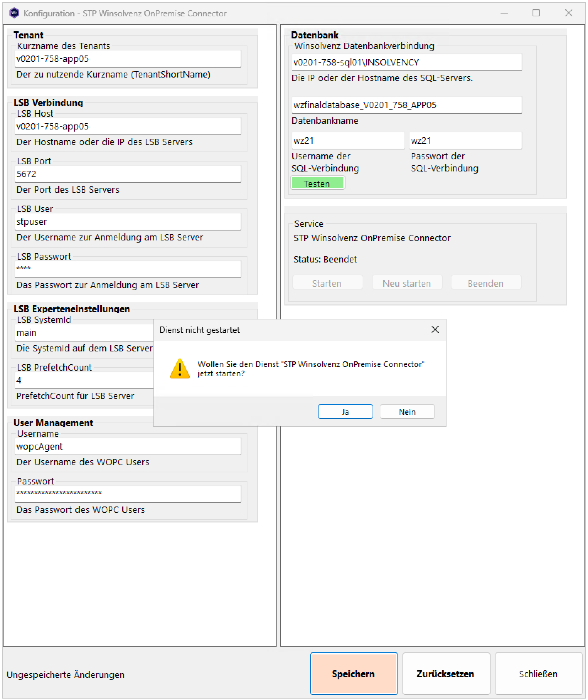
Task: Close the Konfiguration window
Action: tap(568, 13)
